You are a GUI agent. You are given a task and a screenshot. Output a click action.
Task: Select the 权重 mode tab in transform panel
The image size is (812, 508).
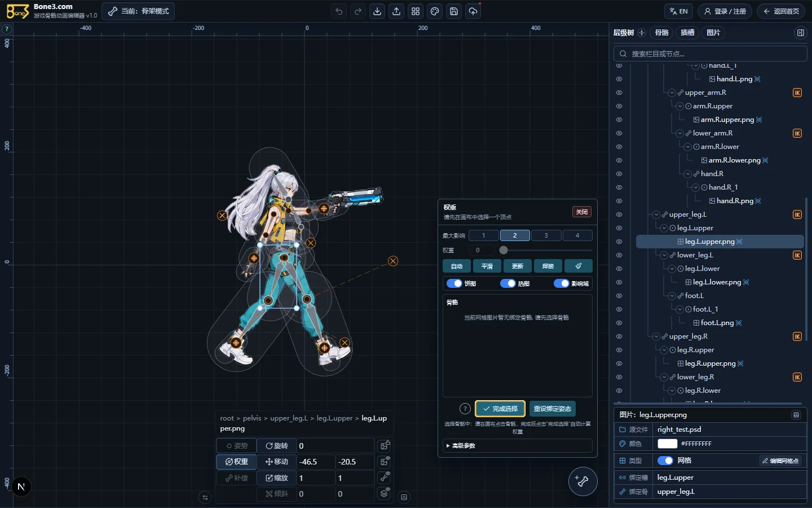pos(237,462)
